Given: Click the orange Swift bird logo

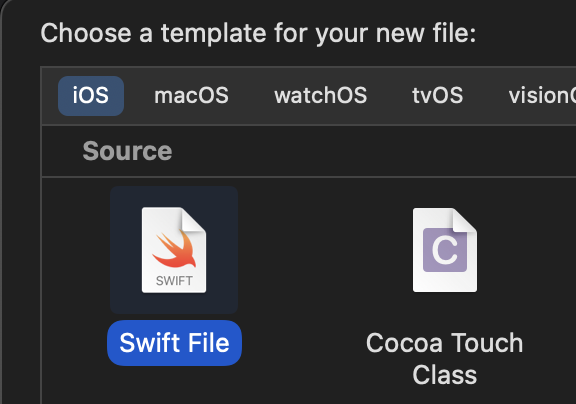Looking at the screenshot, I should pyautogui.click(x=175, y=248).
